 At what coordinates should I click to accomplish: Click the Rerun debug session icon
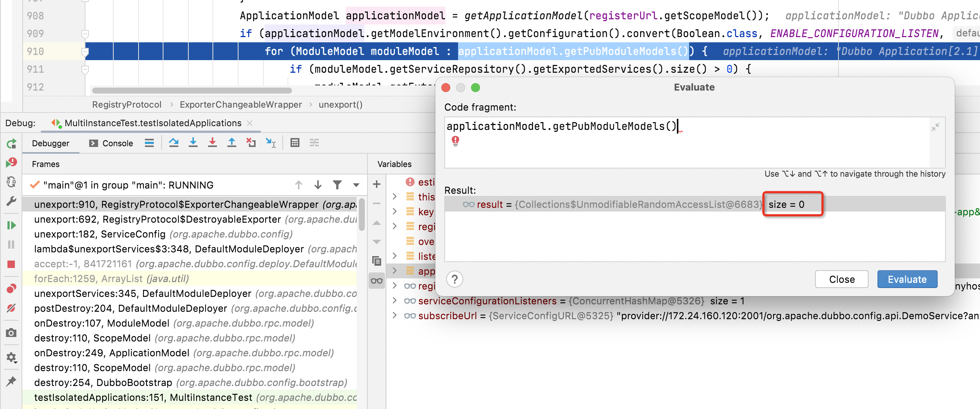pyautogui.click(x=12, y=144)
